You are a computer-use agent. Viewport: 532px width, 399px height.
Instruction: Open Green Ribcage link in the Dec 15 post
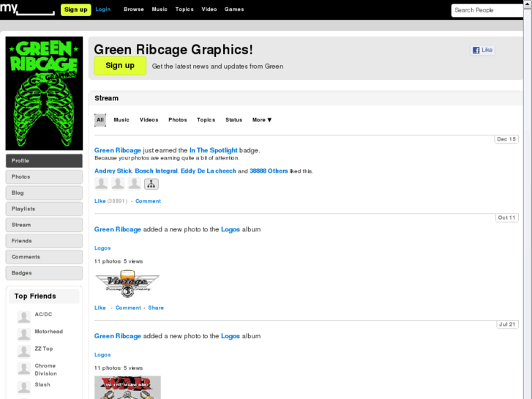[x=118, y=150]
